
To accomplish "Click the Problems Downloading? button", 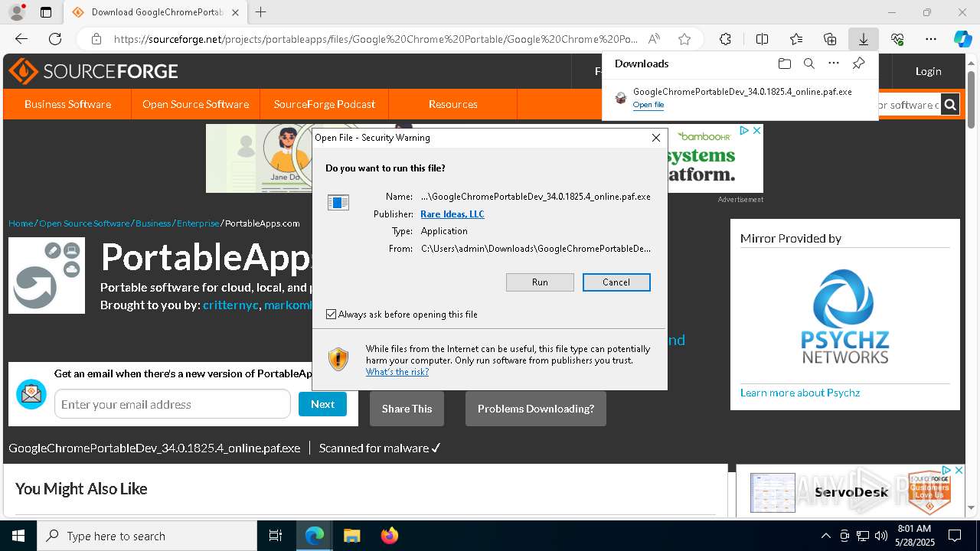I will point(536,409).
